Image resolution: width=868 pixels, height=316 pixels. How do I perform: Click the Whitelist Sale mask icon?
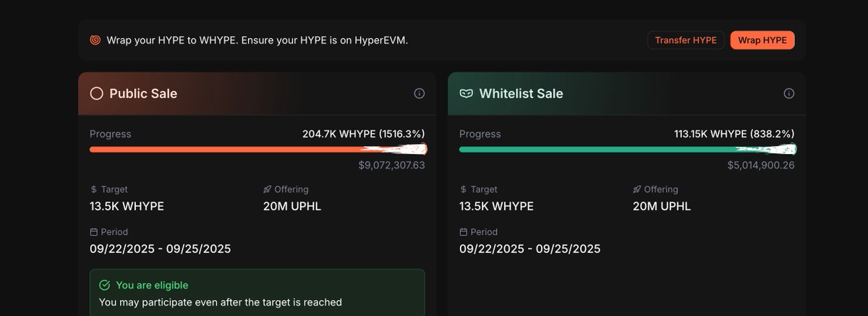pos(467,93)
